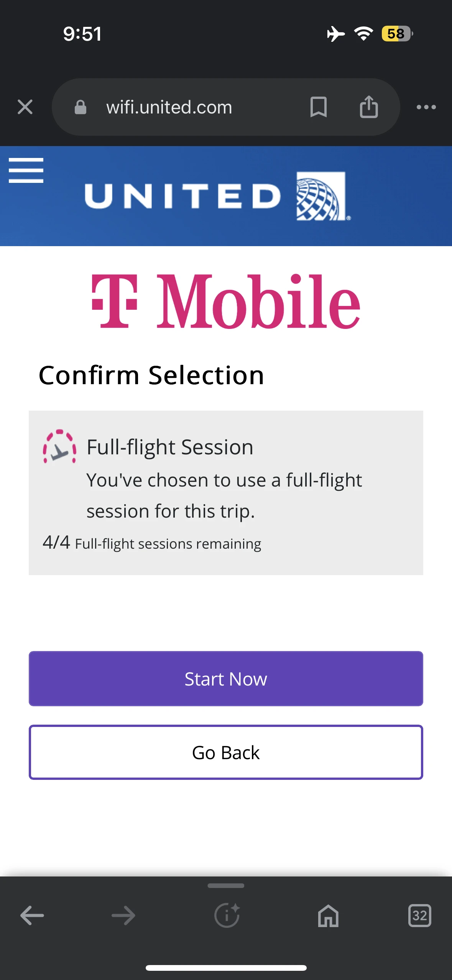This screenshot has width=452, height=980.
Task: Tap the T-Mobile logo
Action: (226, 301)
